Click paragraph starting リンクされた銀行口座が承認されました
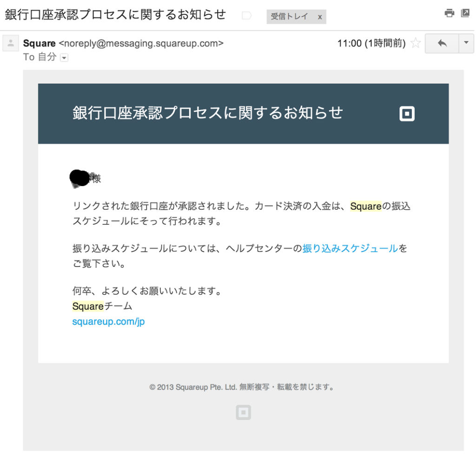This screenshot has height=461, width=476. (241, 214)
